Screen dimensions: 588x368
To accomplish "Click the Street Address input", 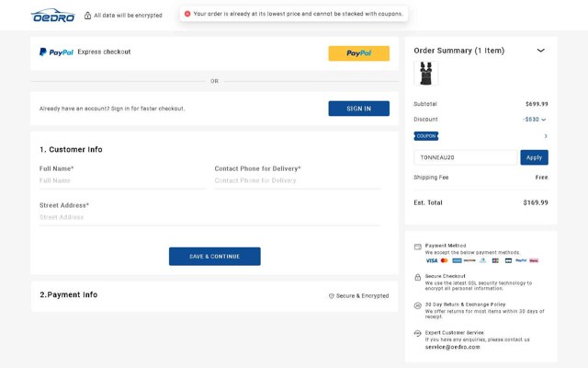I will [209, 217].
